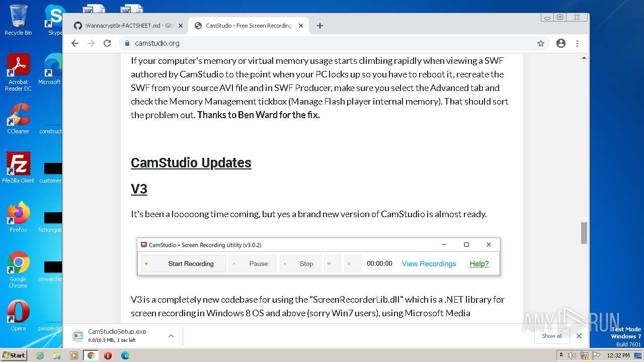Image resolution: width=644 pixels, height=362 pixels.
Task: Switch to the Wannacrypt0r-FACTSHEET.md GitHub tab
Action: pyautogui.click(x=123, y=26)
